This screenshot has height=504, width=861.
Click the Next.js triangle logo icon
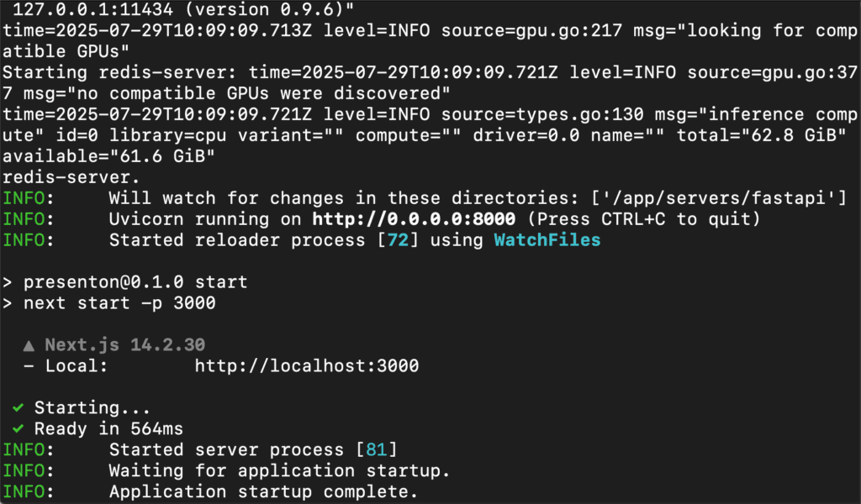[29, 345]
